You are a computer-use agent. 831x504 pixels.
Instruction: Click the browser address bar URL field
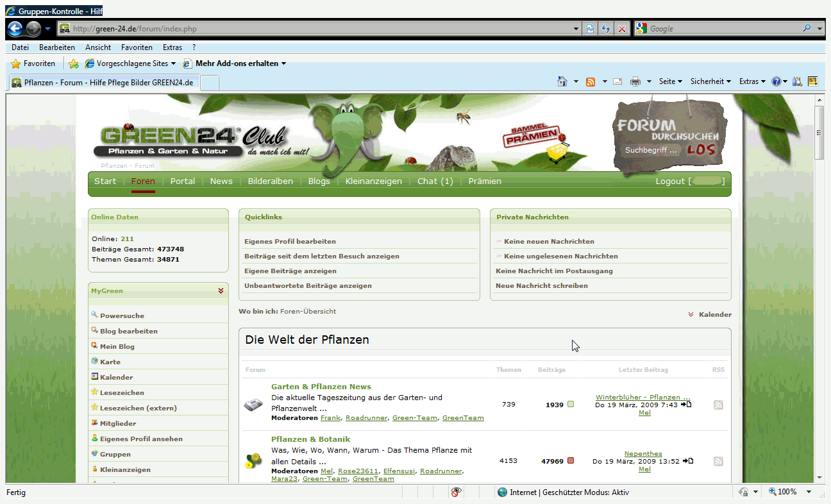click(321, 29)
